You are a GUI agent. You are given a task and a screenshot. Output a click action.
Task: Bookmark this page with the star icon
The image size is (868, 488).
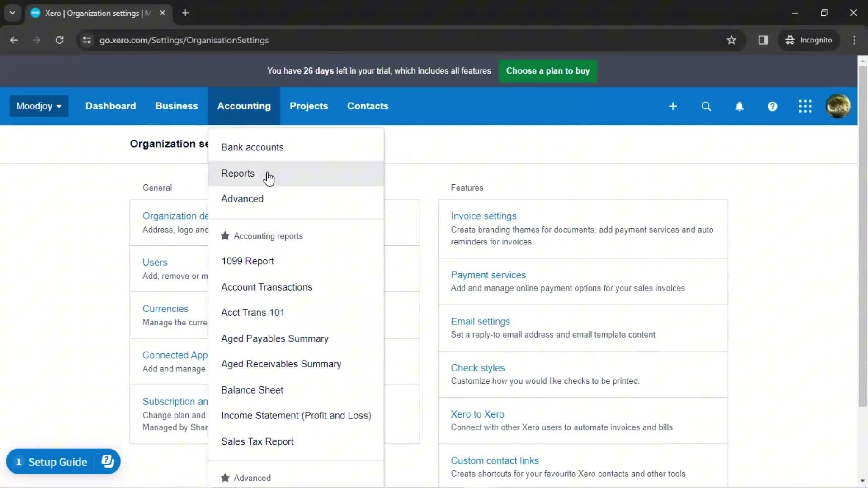click(731, 40)
